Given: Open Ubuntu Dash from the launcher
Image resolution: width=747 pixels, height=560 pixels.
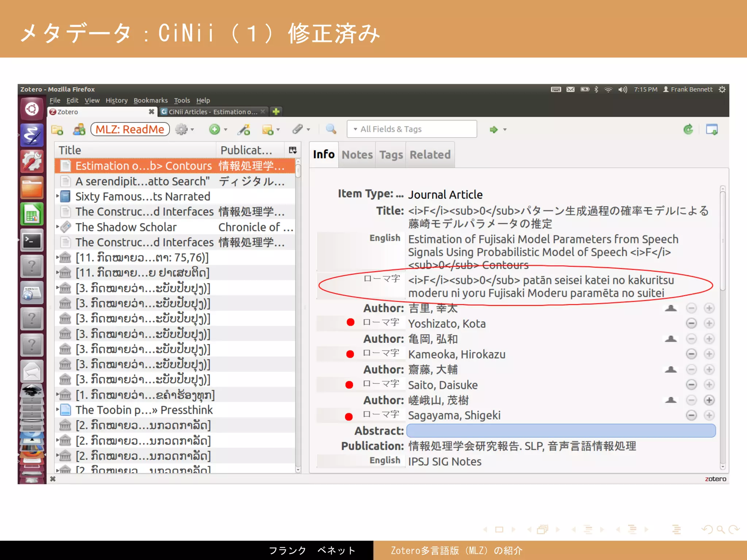Looking at the screenshot, I should coord(32,109).
